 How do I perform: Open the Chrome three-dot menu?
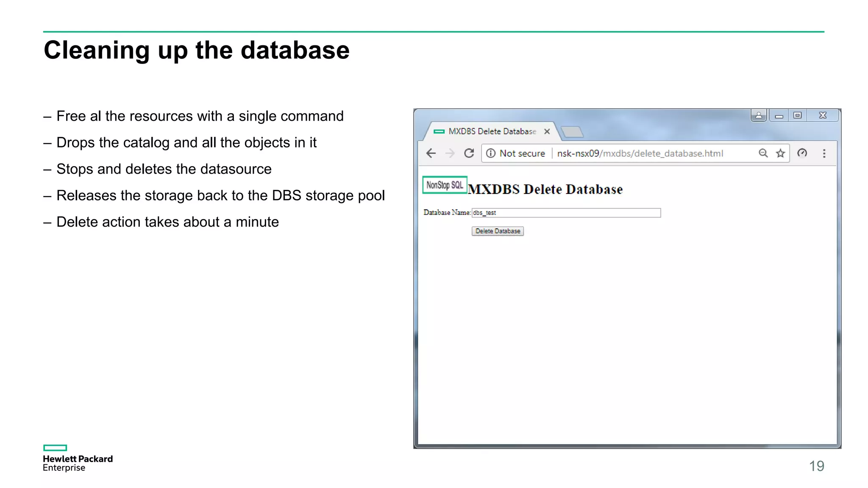click(x=824, y=153)
